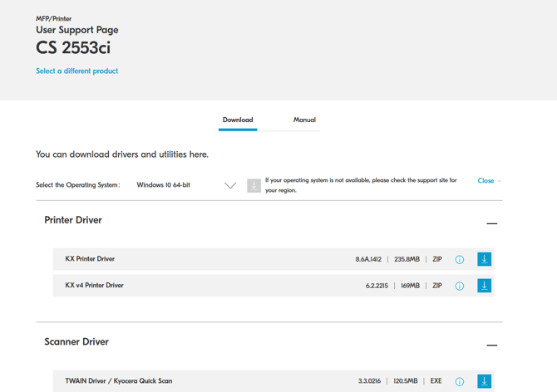557x392 pixels.
Task: Click the KX v4 Printer Driver name
Action: (94, 285)
